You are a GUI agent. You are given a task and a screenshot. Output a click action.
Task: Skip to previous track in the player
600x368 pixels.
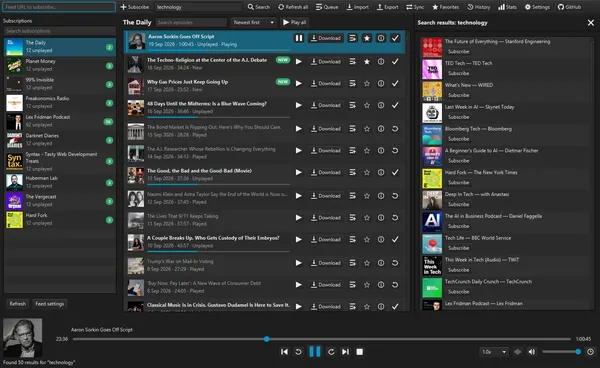coord(284,352)
